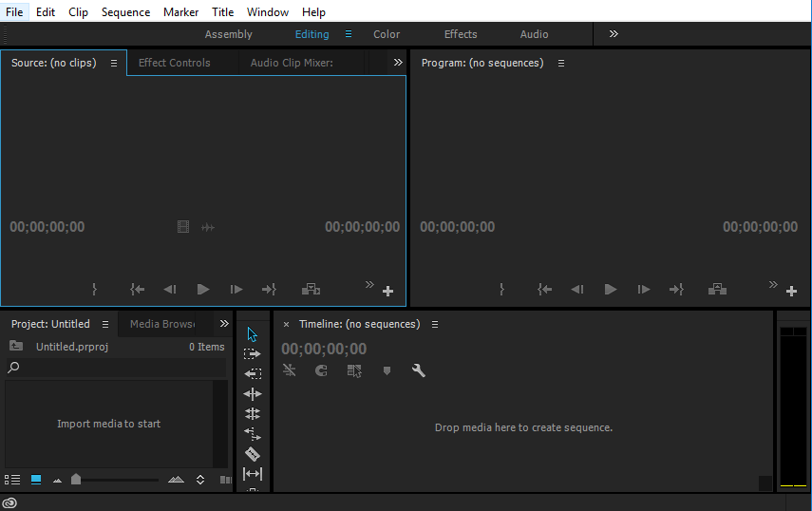Select the Ripple Edit tool

coord(253,394)
